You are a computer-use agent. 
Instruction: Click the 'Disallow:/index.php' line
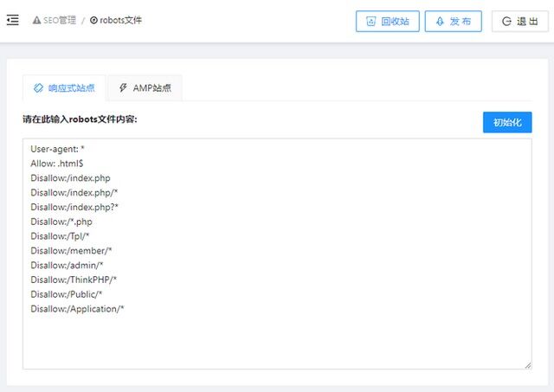[70, 178]
